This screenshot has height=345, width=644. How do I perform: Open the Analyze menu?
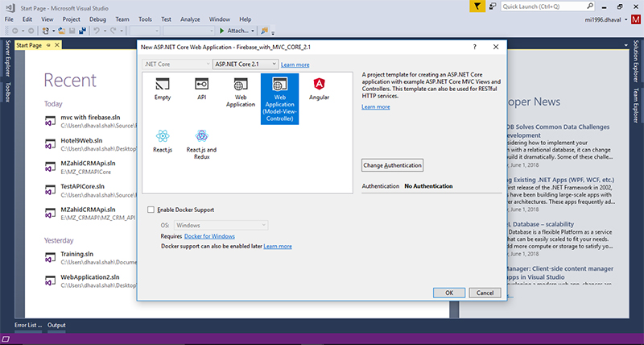click(x=191, y=18)
